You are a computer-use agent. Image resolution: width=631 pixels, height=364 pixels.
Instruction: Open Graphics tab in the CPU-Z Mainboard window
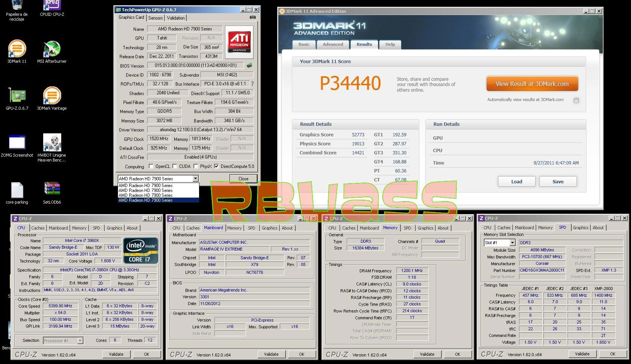pyautogui.click(x=269, y=228)
